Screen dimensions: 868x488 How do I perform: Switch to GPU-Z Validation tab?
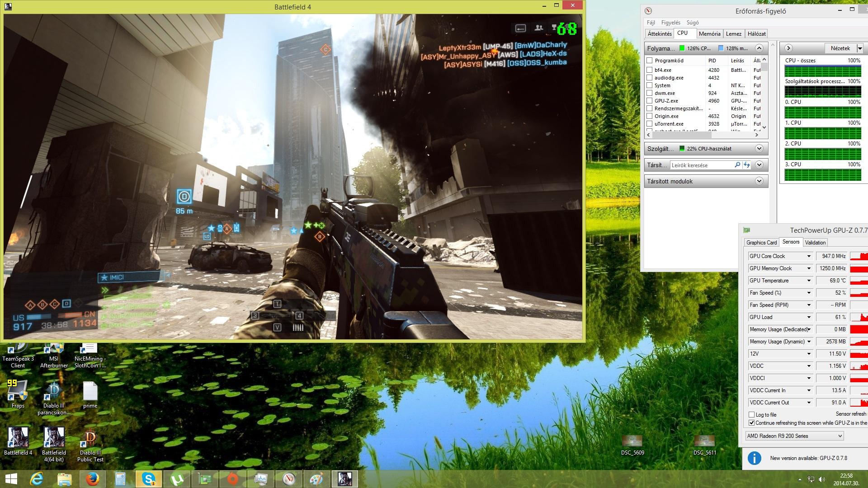(815, 243)
